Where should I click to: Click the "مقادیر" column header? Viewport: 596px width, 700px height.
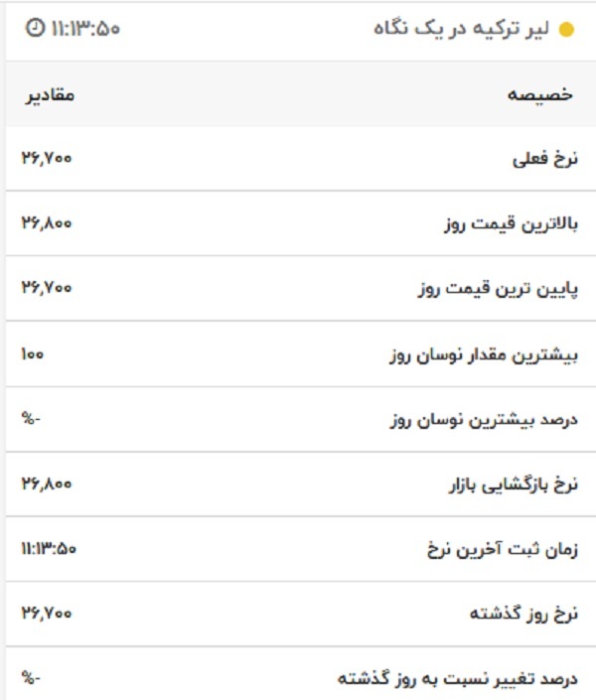tap(48, 94)
